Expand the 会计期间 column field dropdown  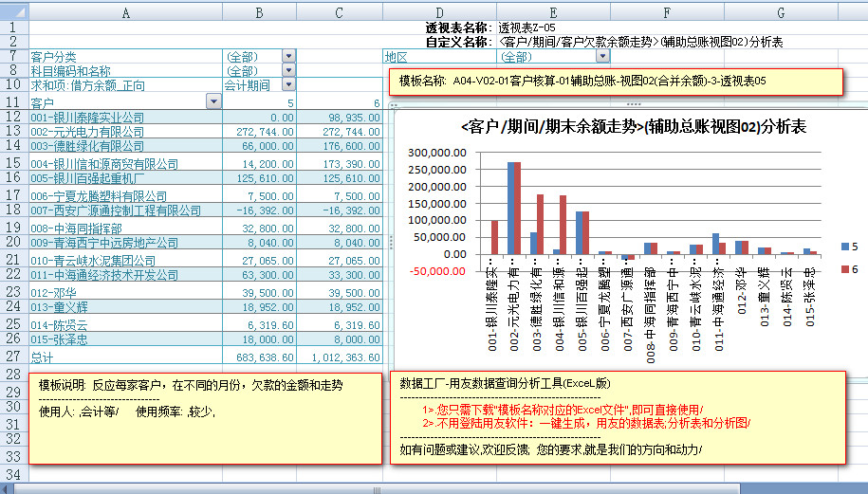(288, 85)
